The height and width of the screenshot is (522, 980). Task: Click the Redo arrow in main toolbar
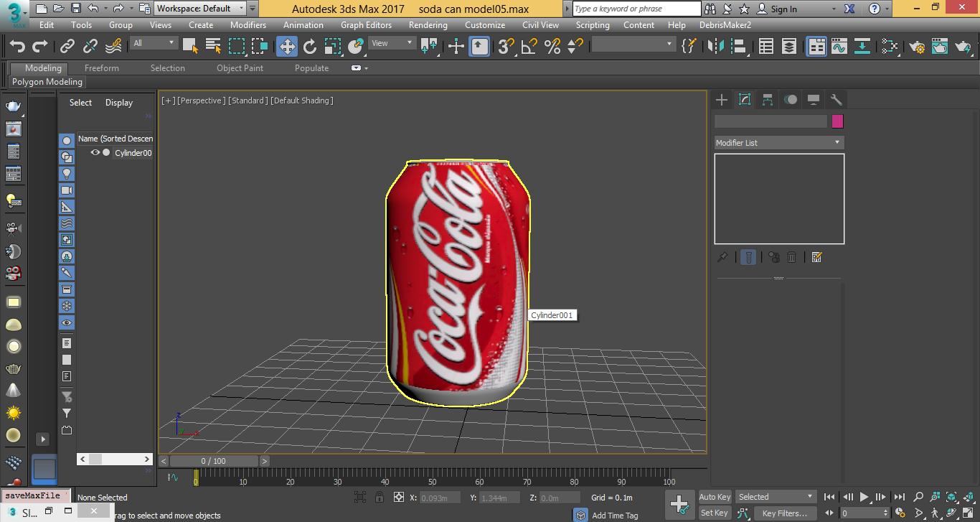click(40, 47)
